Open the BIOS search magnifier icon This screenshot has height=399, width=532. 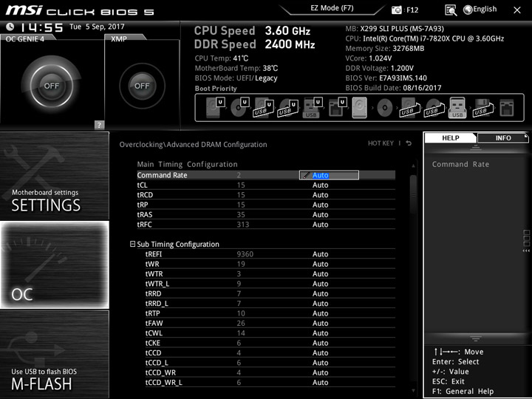tap(451, 10)
